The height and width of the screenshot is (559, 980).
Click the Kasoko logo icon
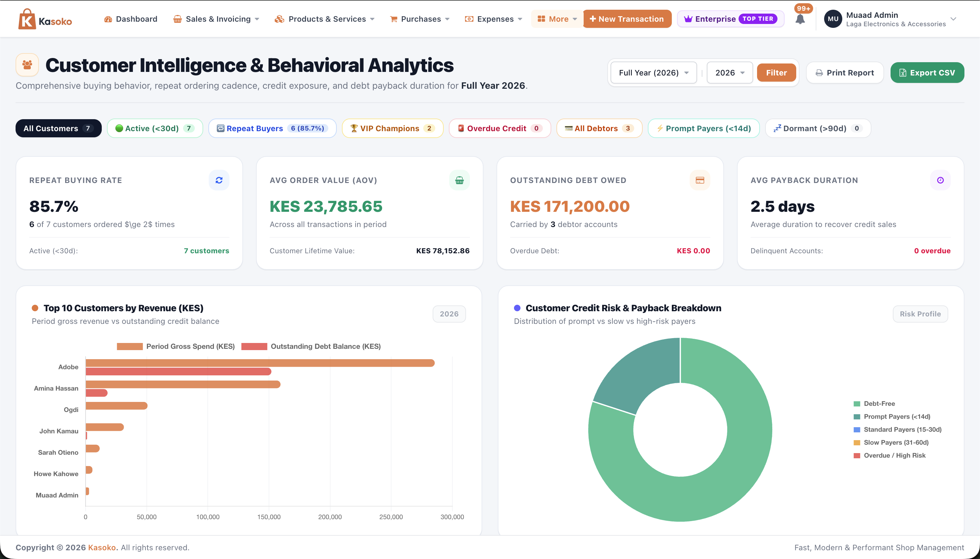(27, 19)
